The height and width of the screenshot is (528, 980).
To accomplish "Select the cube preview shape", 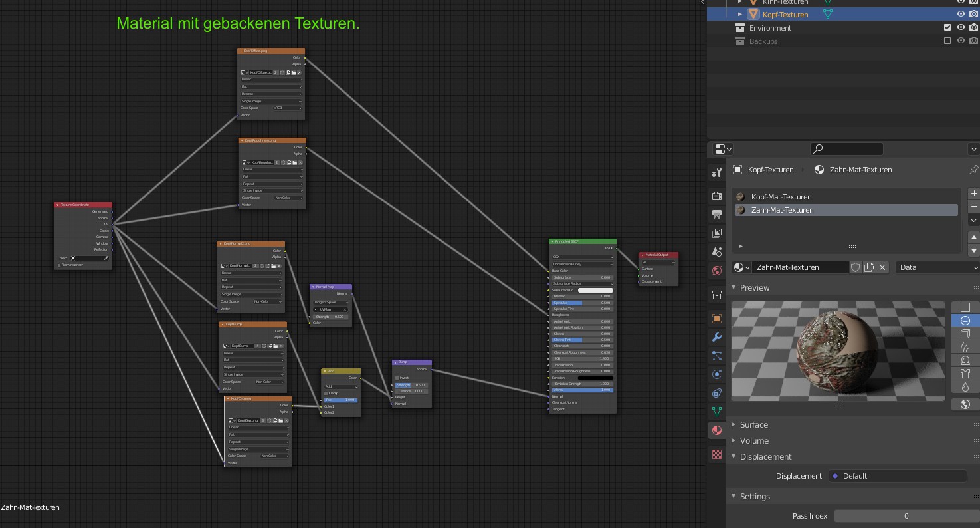I will tap(965, 334).
